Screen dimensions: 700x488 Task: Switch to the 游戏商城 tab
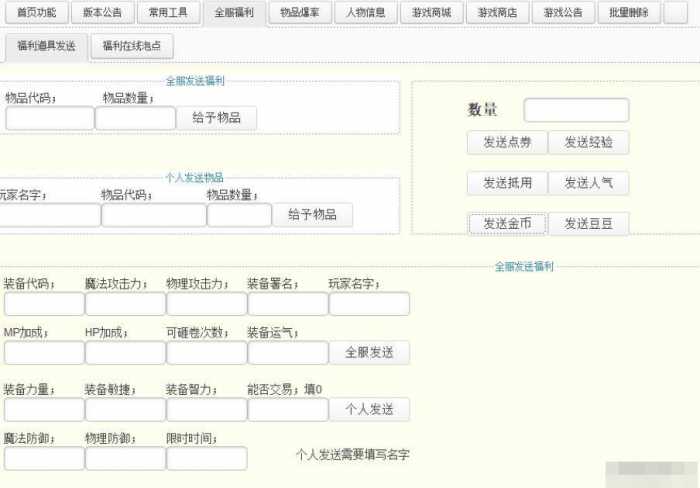tap(432, 13)
